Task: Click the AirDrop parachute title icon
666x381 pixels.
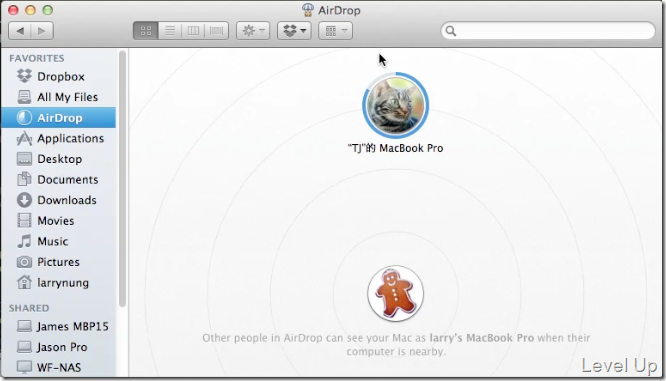Action: pos(308,10)
